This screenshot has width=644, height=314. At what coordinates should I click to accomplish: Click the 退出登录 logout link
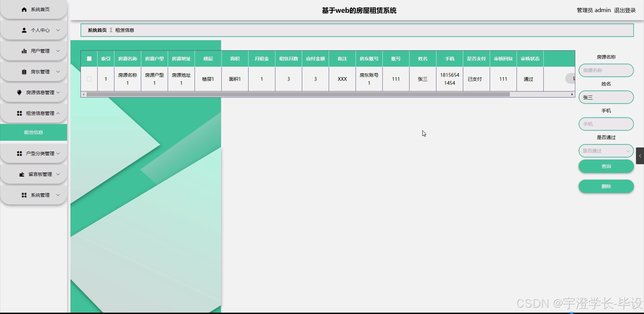coord(625,10)
